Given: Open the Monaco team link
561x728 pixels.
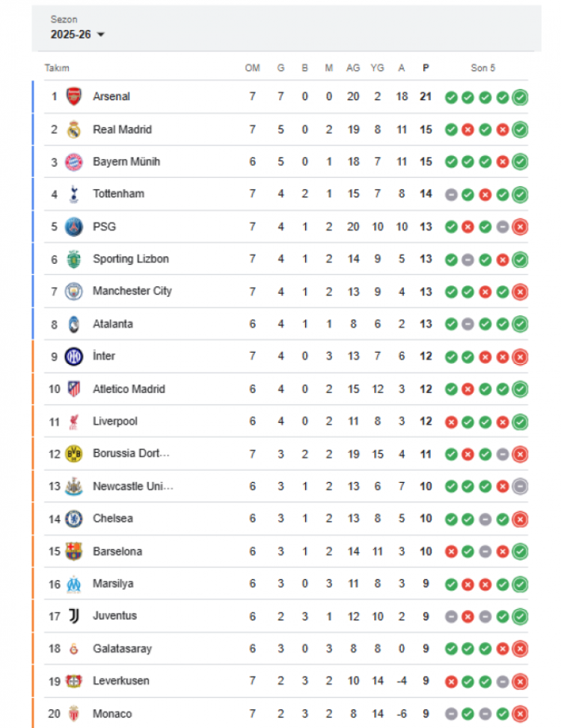Looking at the screenshot, I should tap(112, 714).
